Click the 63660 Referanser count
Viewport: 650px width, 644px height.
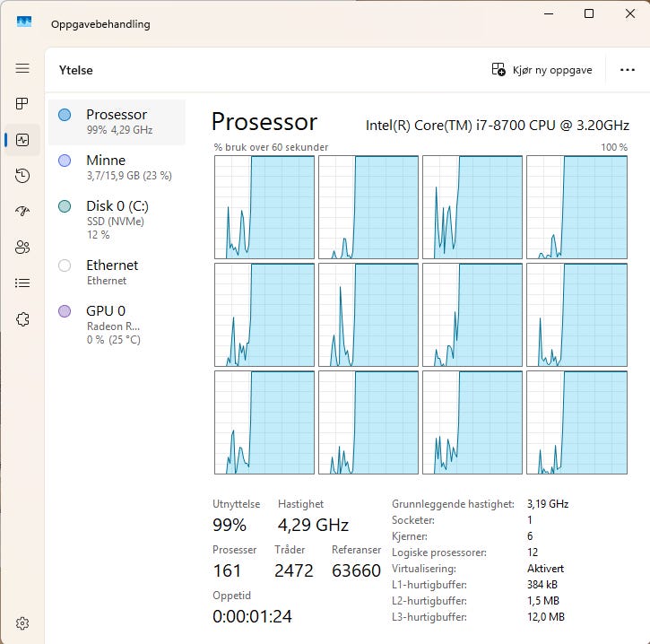click(356, 571)
